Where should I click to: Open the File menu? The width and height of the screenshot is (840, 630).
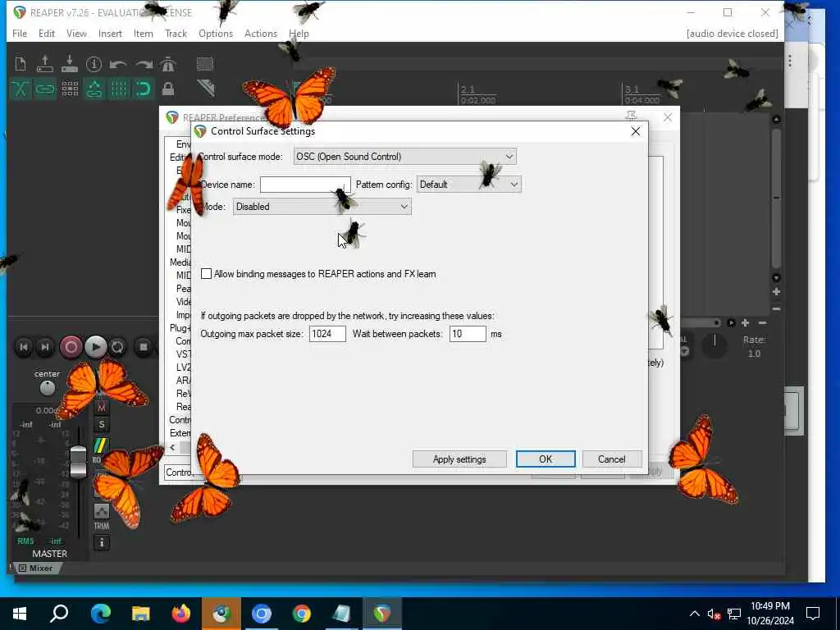point(20,33)
